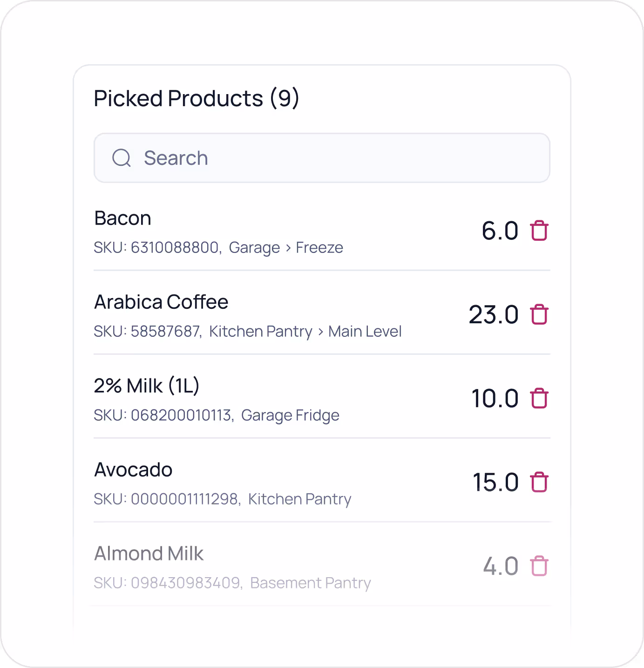Image resolution: width=644 pixels, height=668 pixels.
Task: Click the 2% Milk (1L) title
Action: [x=147, y=386]
